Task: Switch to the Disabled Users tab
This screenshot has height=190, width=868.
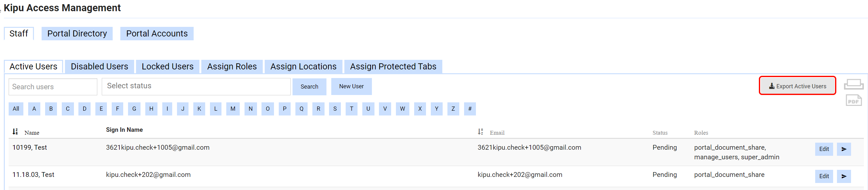Action: 100,67
